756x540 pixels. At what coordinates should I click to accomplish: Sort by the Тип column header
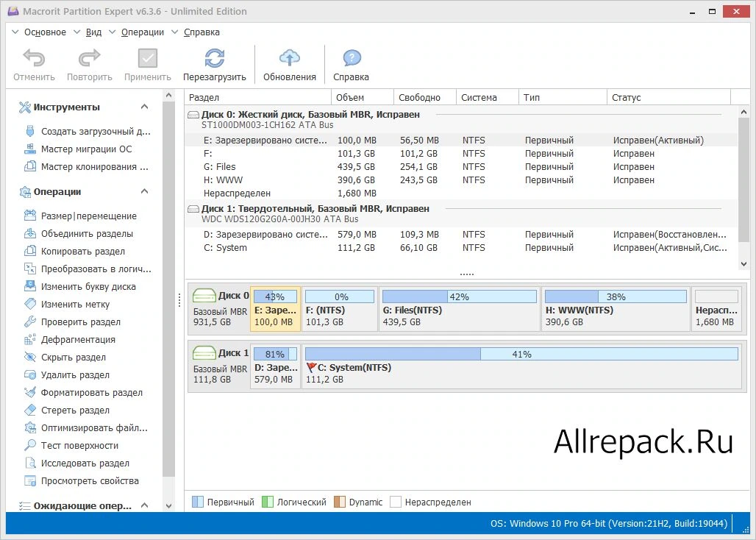pyautogui.click(x=563, y=97)
